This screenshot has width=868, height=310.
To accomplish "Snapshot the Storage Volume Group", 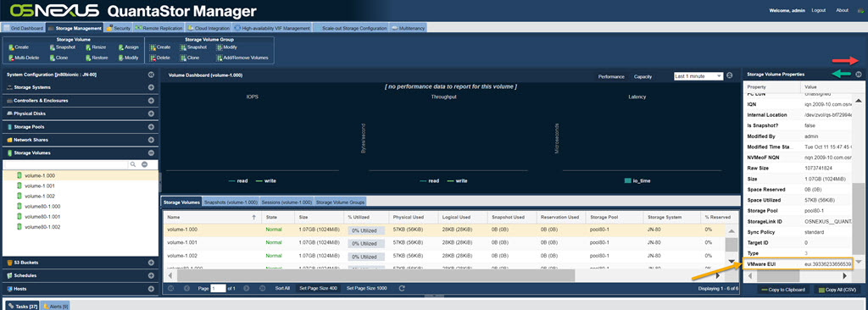I will [193, 47].
